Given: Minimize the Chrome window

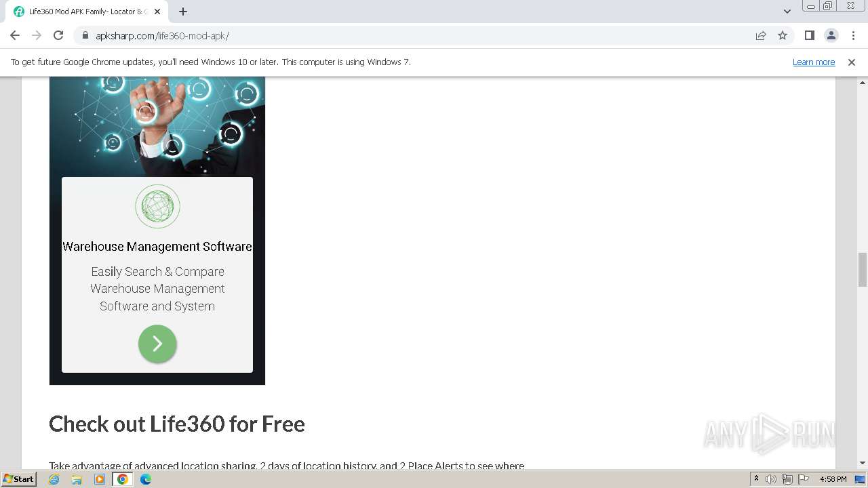Looking at the screenshot, I should 810,6.
